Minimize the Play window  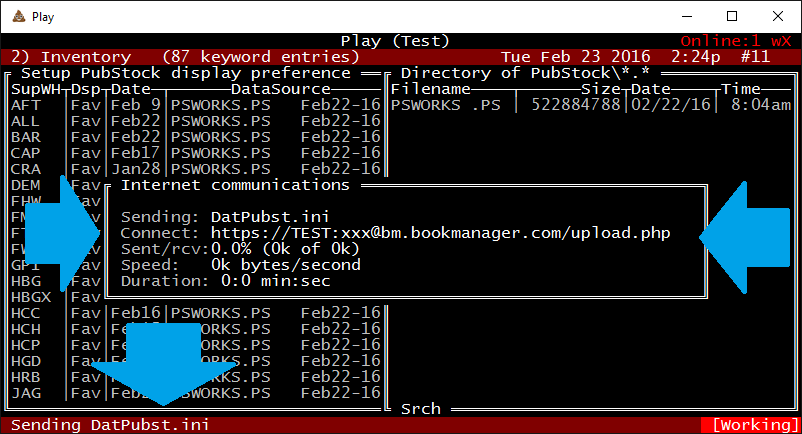[x=686, y=16]
